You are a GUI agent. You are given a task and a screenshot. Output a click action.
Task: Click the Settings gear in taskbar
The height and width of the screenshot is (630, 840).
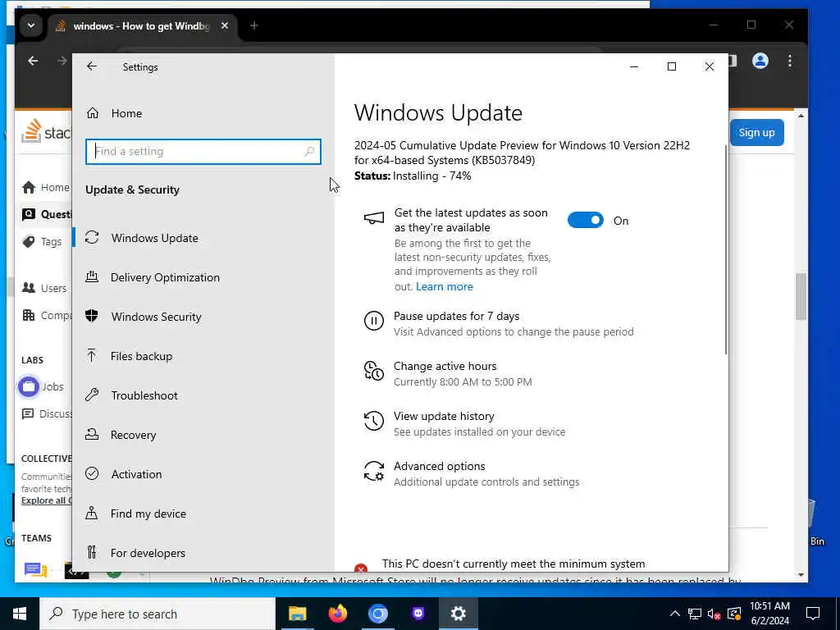click(459, 614)
